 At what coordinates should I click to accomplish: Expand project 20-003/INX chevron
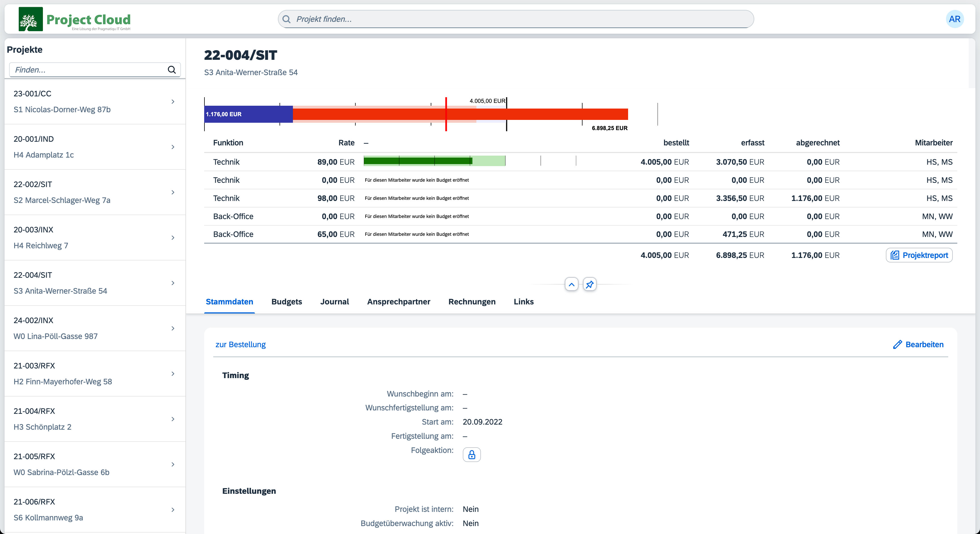coord(173,238)
